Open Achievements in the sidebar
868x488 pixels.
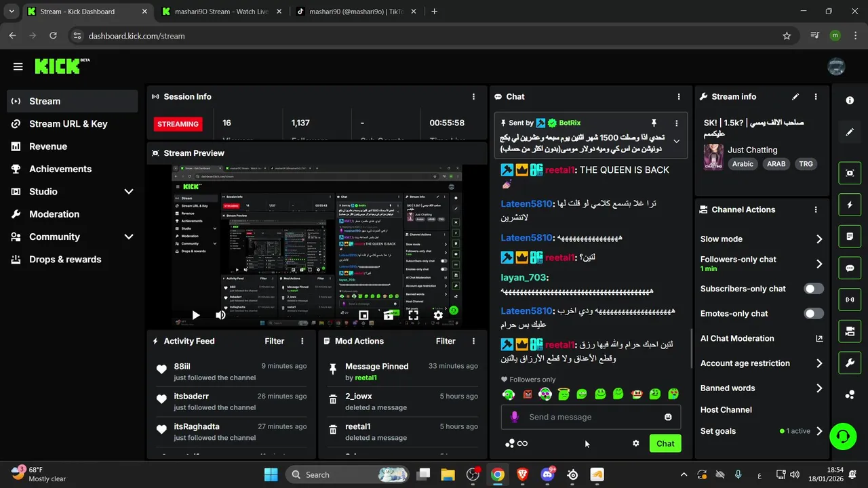pyautogui.click(x=73, y=169)
